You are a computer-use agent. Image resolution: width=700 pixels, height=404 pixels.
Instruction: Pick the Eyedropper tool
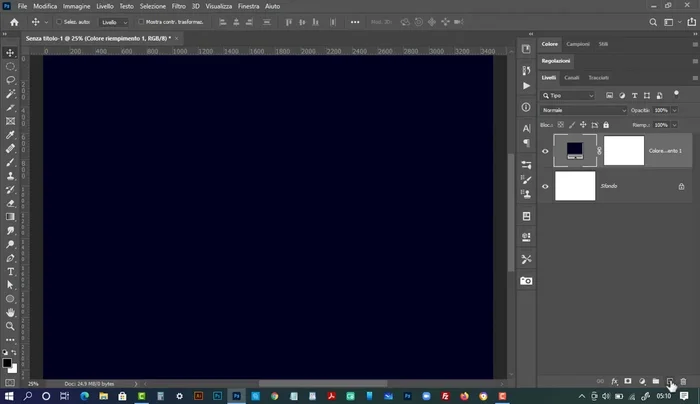[11, 135]
